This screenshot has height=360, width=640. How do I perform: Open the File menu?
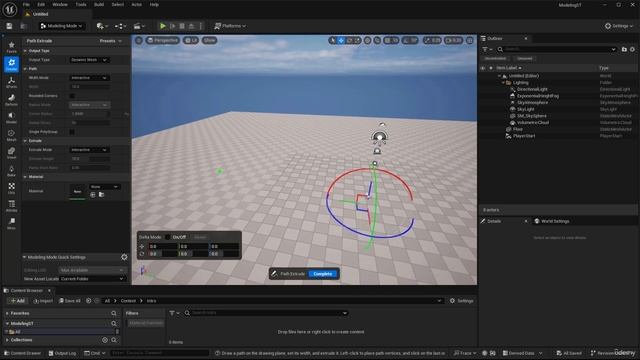(x=26, y=4)
